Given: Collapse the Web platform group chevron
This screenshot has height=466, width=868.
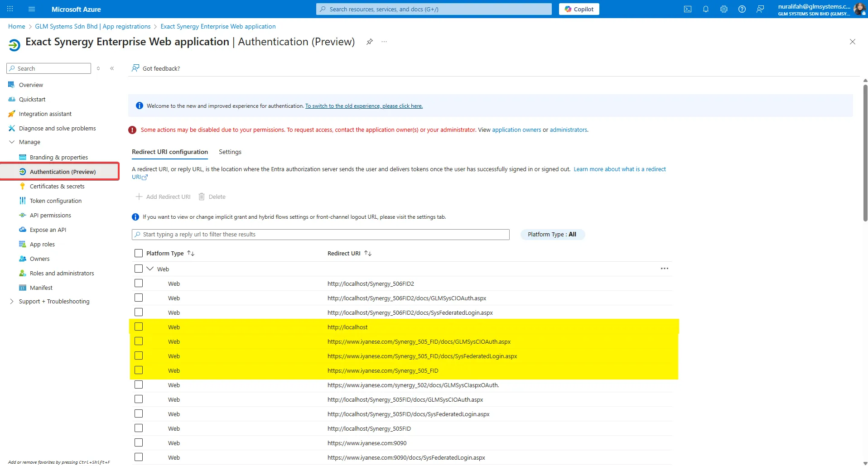Looking at the screenshot, I should tap(150, 269).
